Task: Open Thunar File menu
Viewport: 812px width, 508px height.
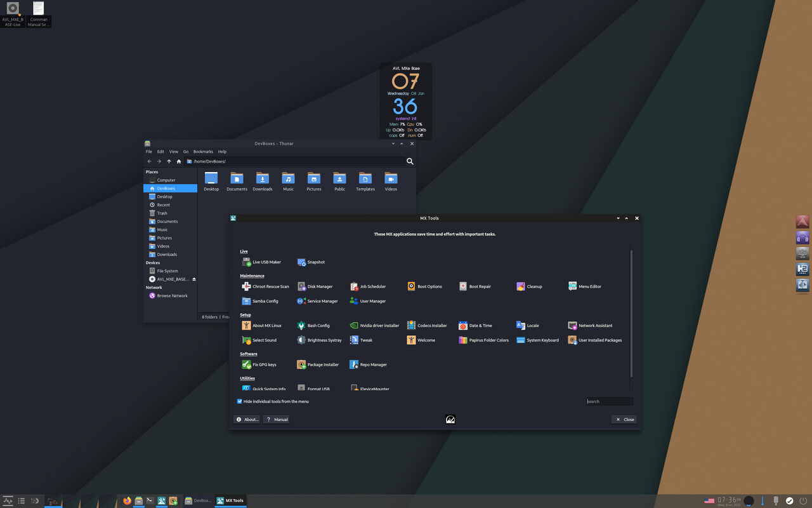Action: [x=149, y=152]
